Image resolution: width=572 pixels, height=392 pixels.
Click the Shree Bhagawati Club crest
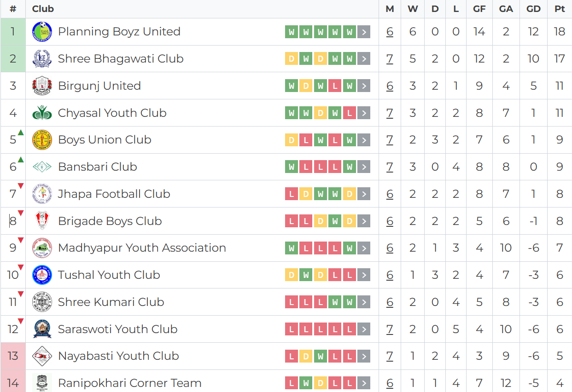(42, 59)
